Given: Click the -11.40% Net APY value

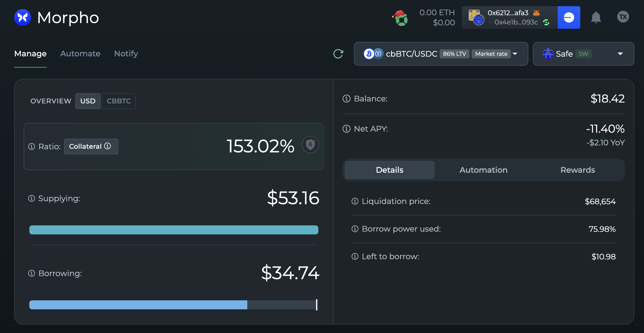Looking at the screenshot, I should pyautogui.click(x=605, y=129).
